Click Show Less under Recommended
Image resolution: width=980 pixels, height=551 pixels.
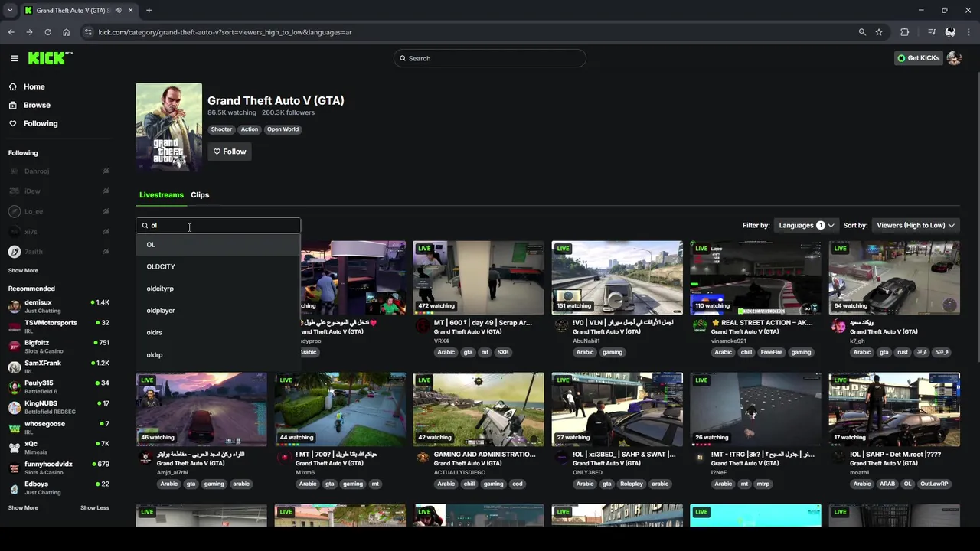click(95, 507)
